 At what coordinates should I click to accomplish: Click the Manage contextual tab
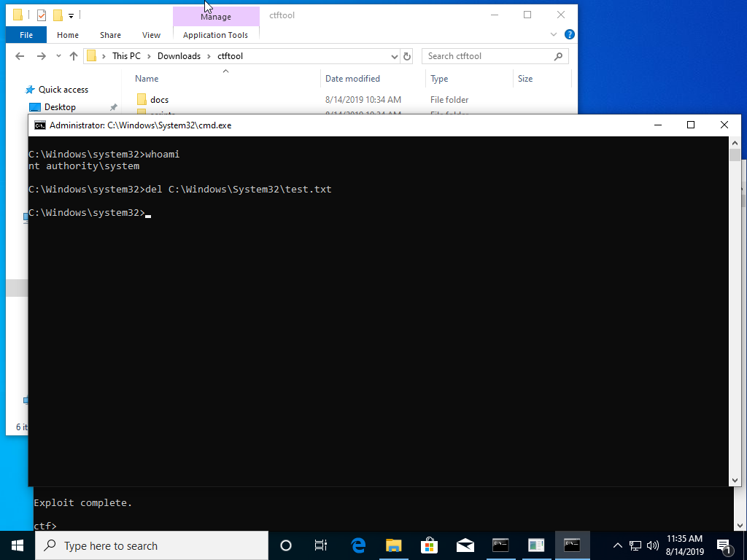coord(216,17)
